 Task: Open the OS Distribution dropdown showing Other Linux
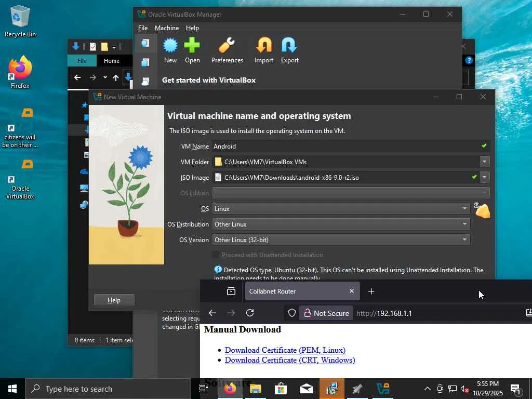point(341,224)
